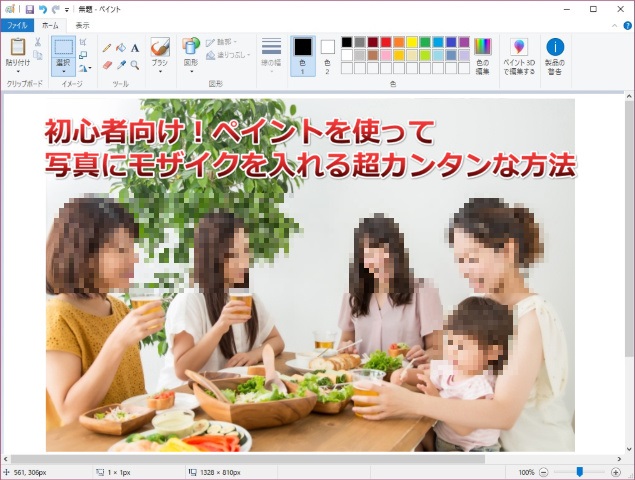The height and width of the screenshot is (480, 635).
Task: Click the horizontal scrollbar left arrow
Action: tap(6, 459)
